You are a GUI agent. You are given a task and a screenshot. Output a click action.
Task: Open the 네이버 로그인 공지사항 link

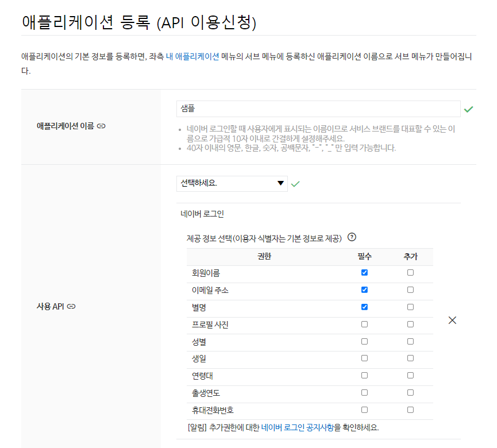(x=297, y=427)
